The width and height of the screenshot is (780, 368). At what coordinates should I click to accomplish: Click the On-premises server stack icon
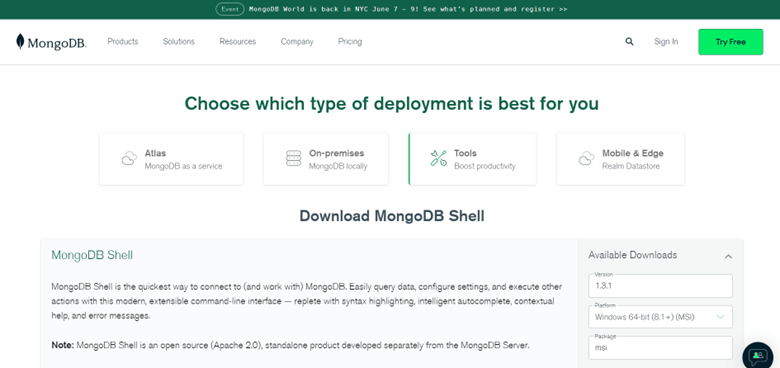tap(293, 159)
